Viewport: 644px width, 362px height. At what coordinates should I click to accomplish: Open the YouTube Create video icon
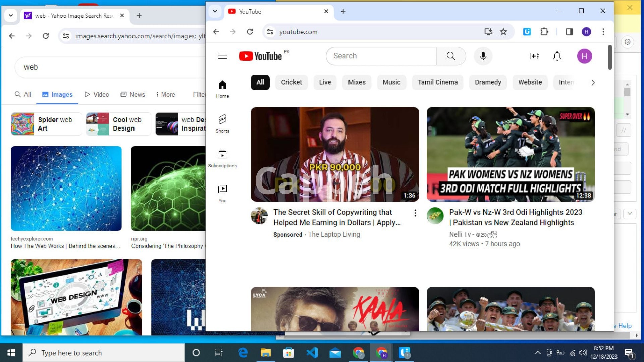[534, 56]
